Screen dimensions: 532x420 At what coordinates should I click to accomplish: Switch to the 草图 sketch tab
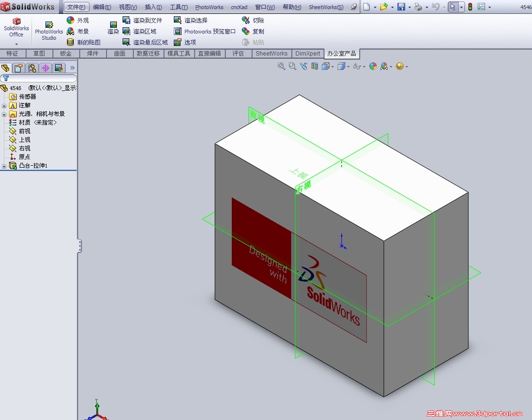point(39,53)
